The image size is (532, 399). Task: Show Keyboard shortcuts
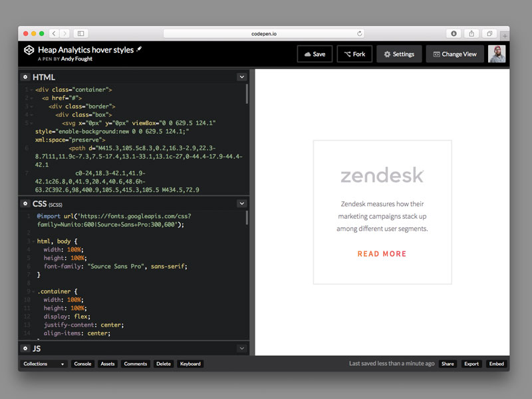[x=190, y=364]
